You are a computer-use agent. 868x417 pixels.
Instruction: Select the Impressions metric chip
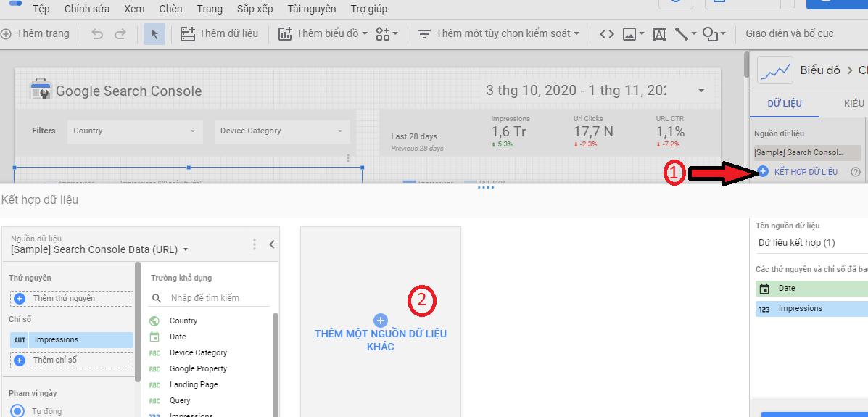coord(71,340)
